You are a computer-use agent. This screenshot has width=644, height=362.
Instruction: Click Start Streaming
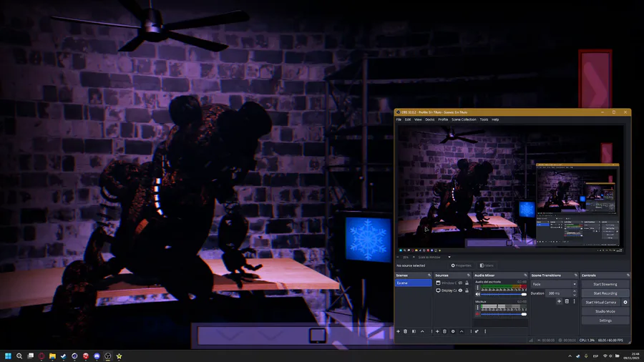tap(605, 284)
